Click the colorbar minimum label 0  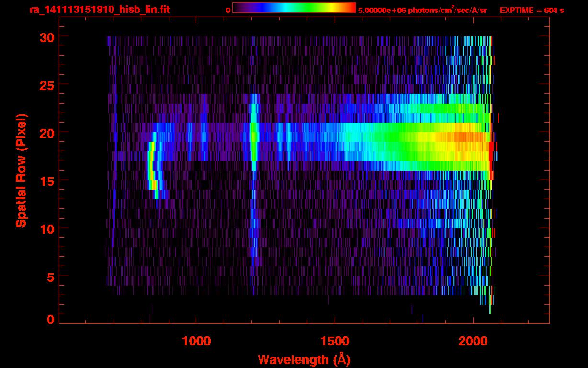pyautogui.click(x=228, y=10)
